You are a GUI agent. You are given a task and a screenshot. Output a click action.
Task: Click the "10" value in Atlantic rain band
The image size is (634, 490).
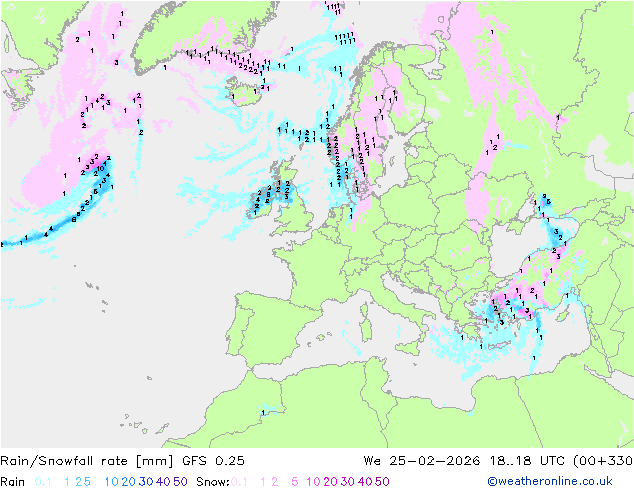[x=100, y=168]
